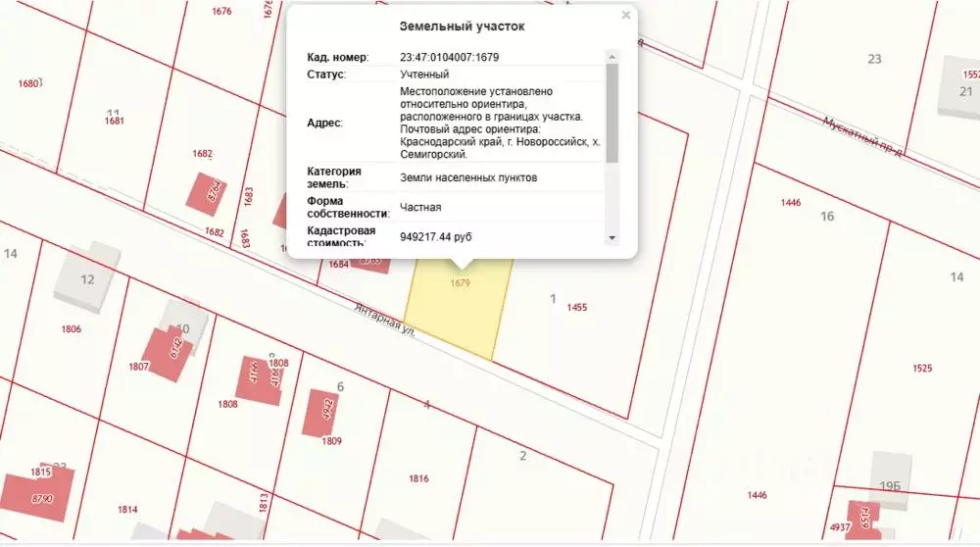Click the popup scrollbar thumb
Image resolution: width=980 pixels, height=547 pixels.
(612, 113)
